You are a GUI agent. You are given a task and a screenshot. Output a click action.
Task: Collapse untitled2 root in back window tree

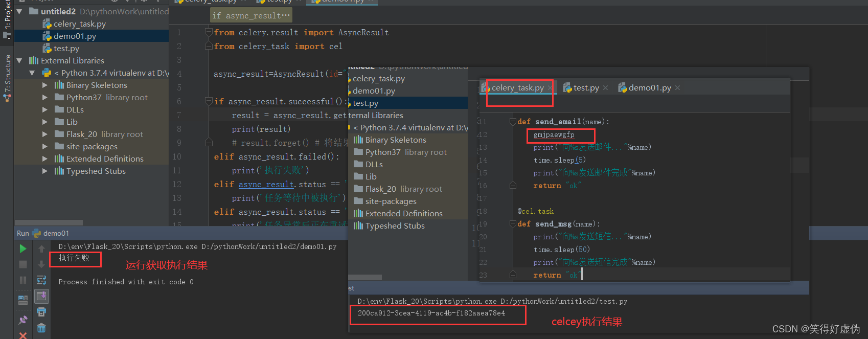[19, 11]
